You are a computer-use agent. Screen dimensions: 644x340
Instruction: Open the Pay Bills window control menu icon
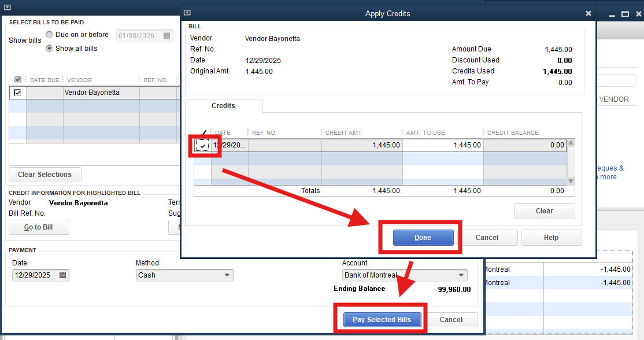(x=5, y=8)
